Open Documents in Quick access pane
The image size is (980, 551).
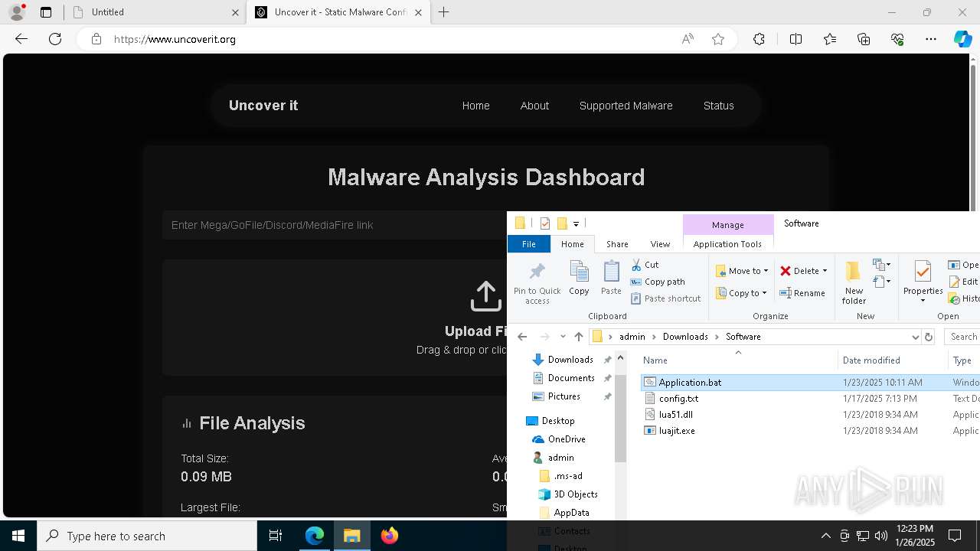click(x=571, y=378)
